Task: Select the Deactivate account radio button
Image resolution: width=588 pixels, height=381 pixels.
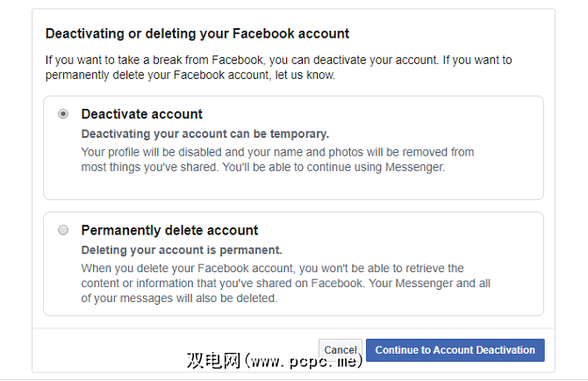Action: 63,114
